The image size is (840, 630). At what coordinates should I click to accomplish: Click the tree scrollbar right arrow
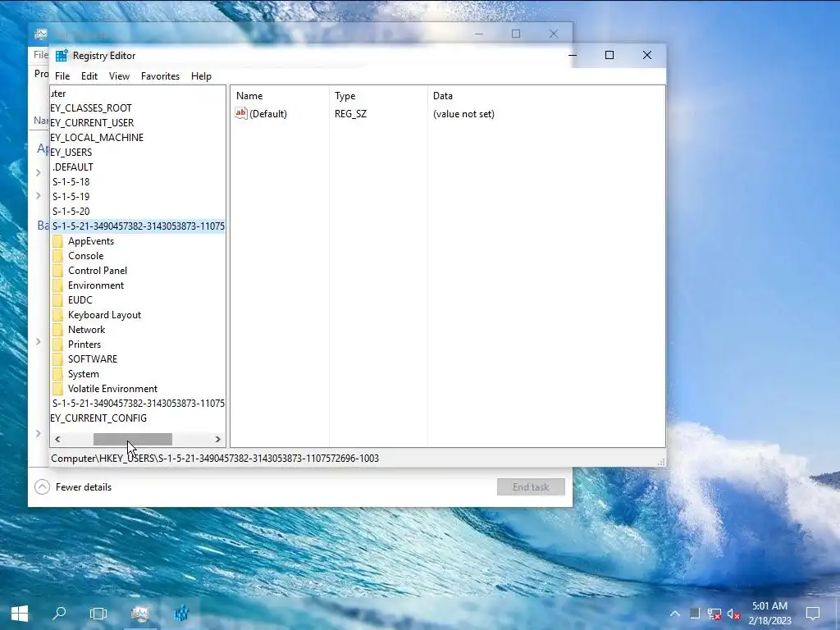pyautogui.click(x=217, y=440)
